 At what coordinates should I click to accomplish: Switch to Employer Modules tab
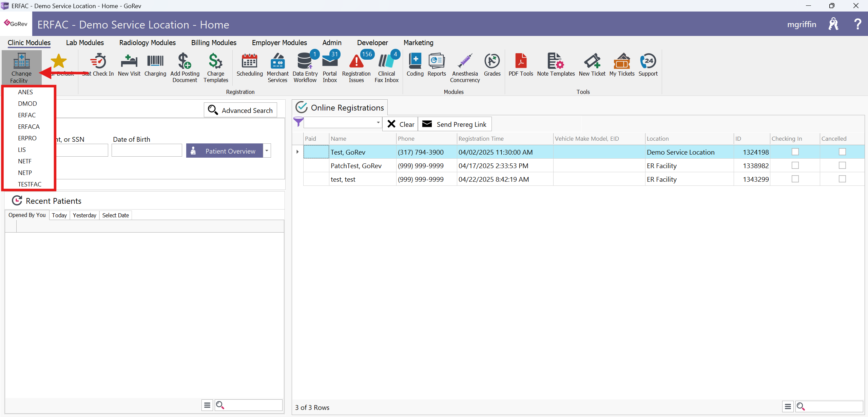279,43
